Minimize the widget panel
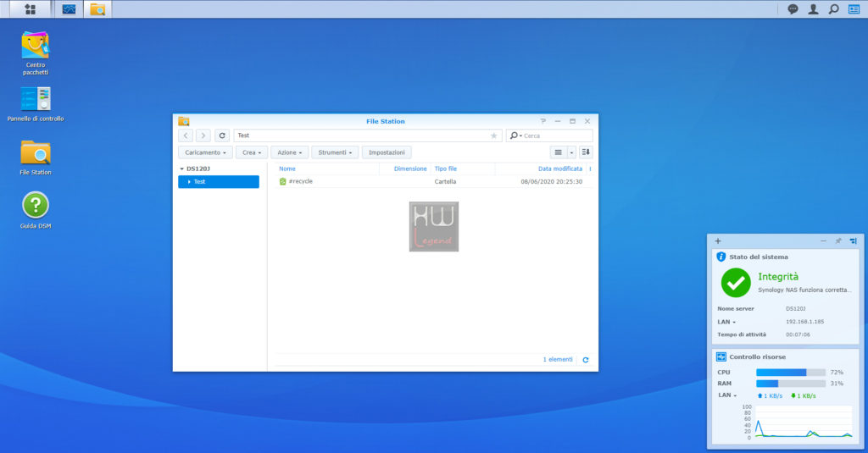This screenshot has height=453, width=868. (x=823, y=240)
